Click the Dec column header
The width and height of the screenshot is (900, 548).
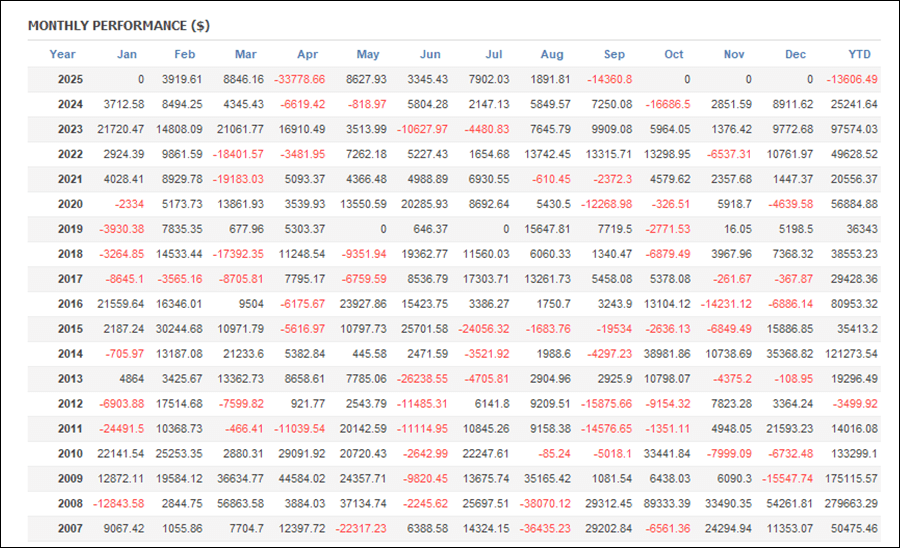pyautogui.click(x=795, y=54)
